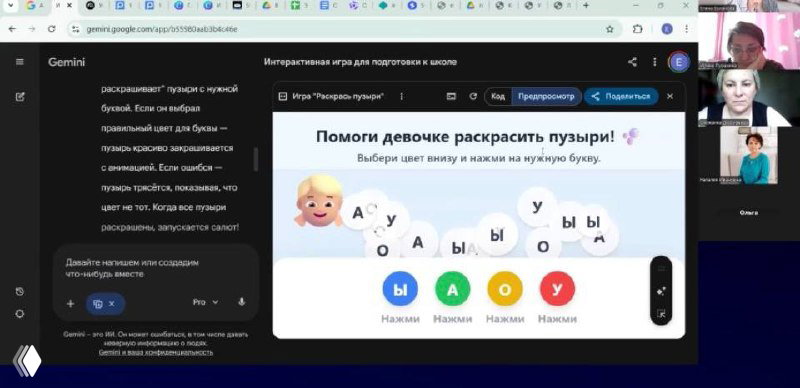This screenshot has height=388, width=800.
Task: Click the text "Выбери цвет внизу и нажми на нужную букву."
Action: click(x=479, y=158)
